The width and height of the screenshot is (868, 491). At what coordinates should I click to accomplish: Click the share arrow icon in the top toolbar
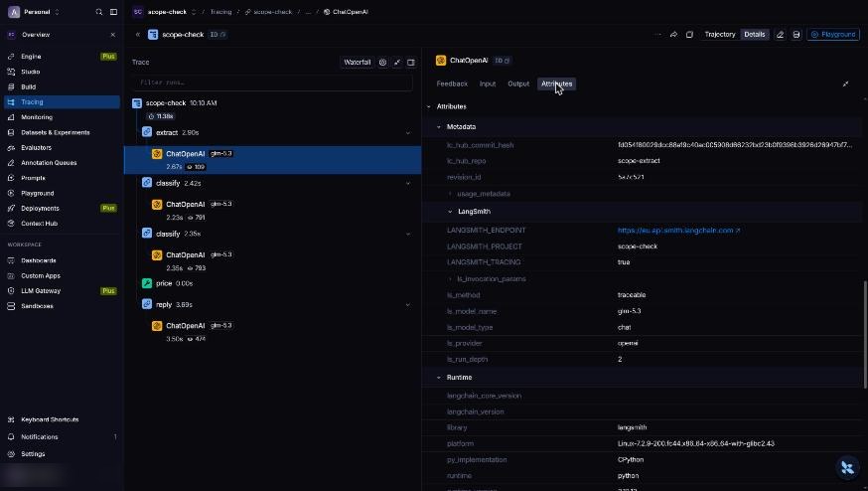point(673,35)
